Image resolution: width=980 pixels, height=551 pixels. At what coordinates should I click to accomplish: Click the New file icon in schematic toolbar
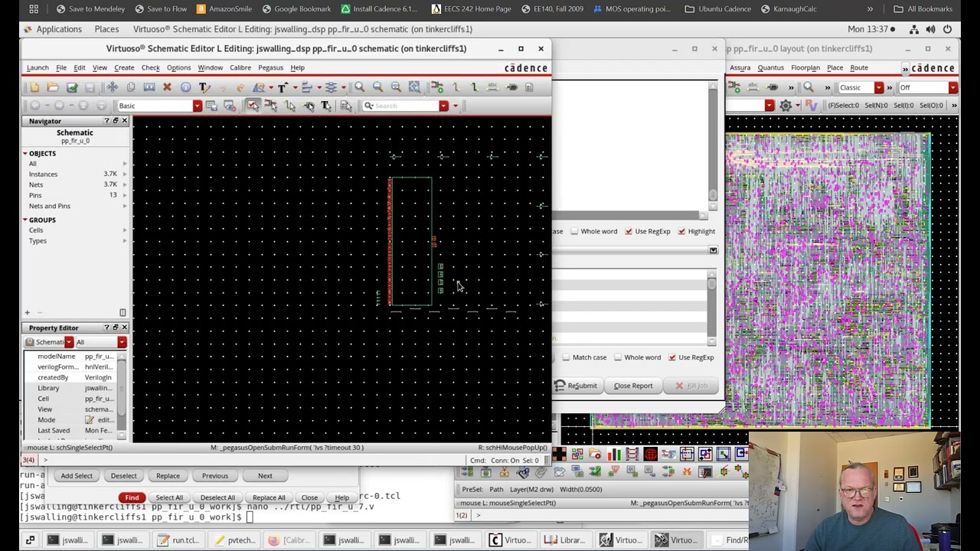pos(34,86)
